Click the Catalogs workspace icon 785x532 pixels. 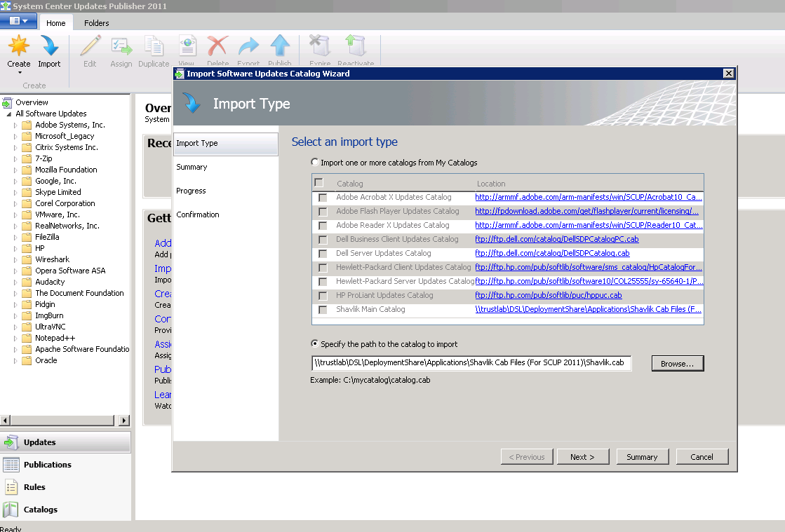tap(11, 510)
